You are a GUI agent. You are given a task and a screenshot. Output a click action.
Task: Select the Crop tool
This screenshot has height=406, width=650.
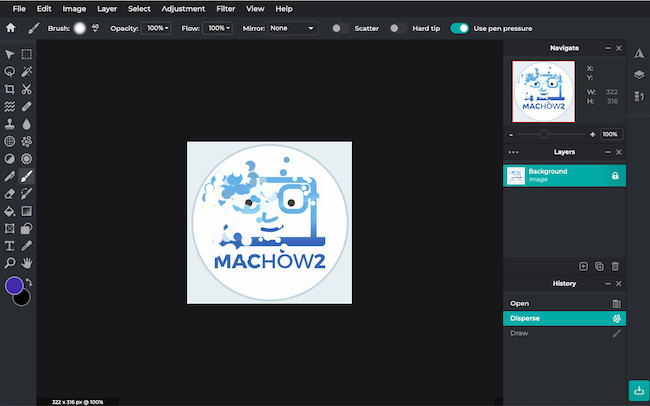point(10,88)
